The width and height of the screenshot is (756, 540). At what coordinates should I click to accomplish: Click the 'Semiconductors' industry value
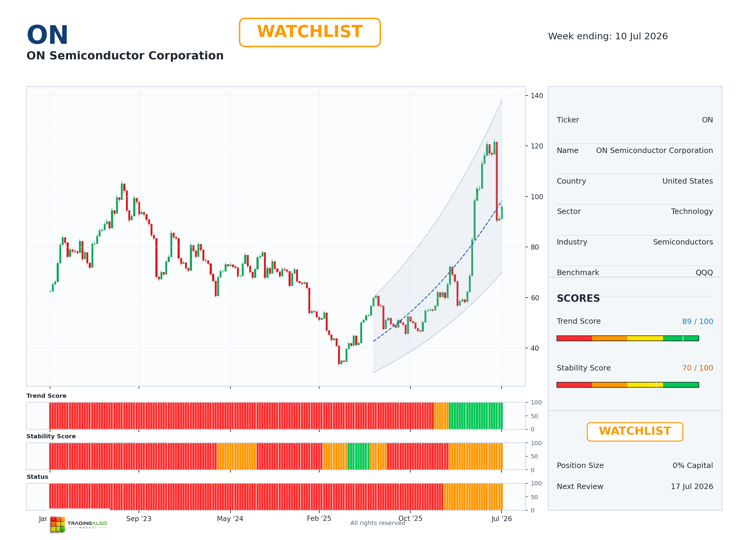[x=683, y=242]
